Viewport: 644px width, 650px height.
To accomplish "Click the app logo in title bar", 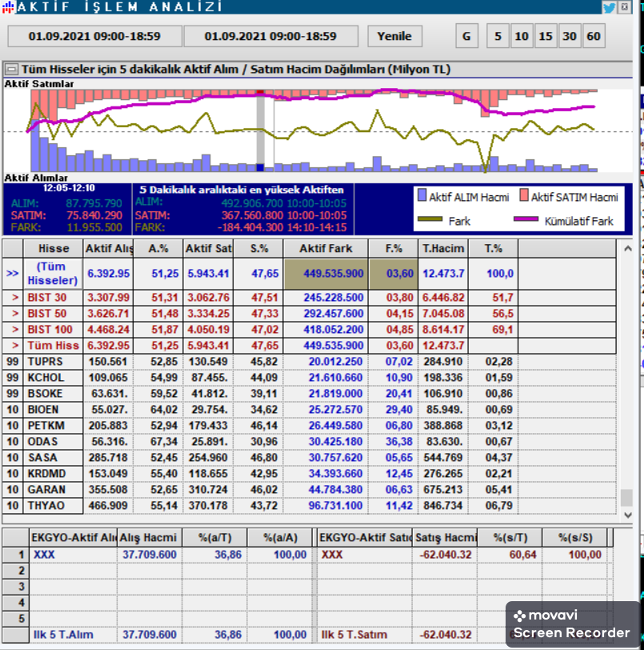I will (8, 7).
